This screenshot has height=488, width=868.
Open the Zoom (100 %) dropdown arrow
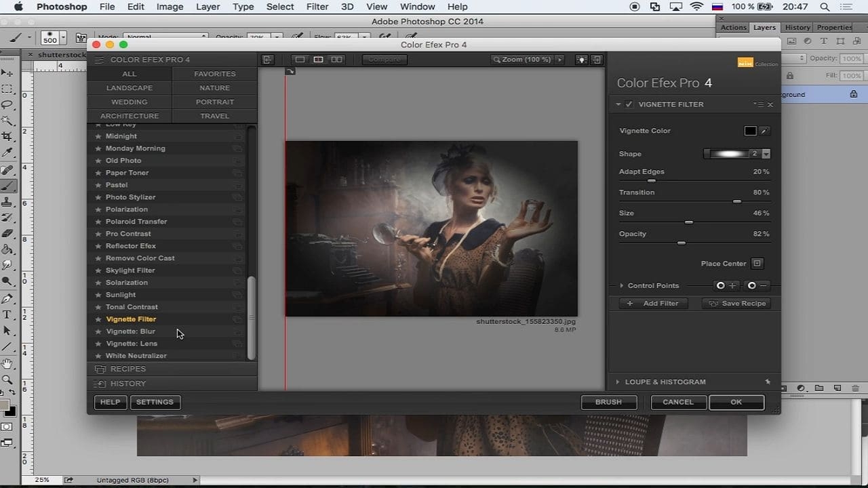tap(559, 60)
